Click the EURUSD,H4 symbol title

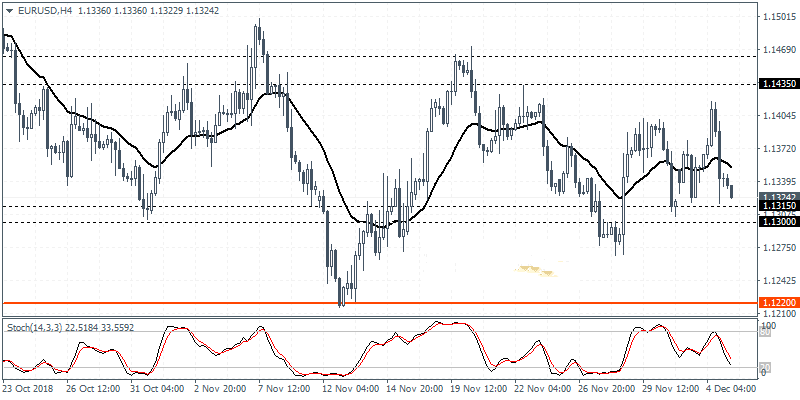click(x=38, y=9)
